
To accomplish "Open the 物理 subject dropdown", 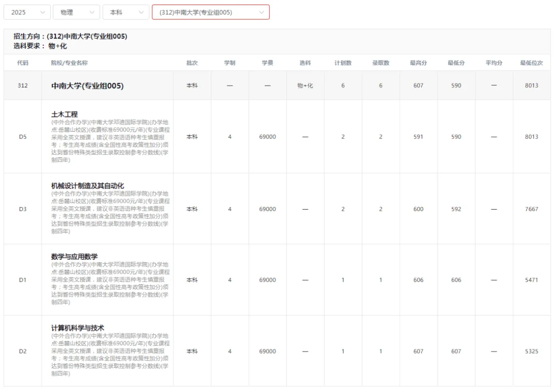I will [x=76, y=12].
